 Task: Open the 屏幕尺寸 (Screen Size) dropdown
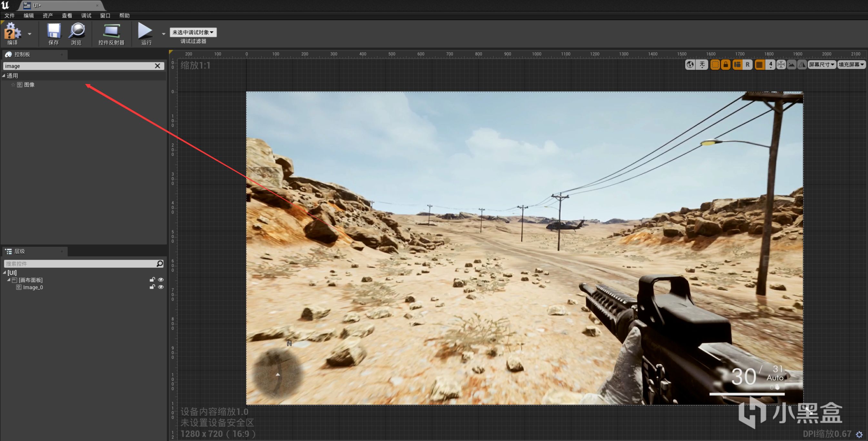click(x=822, y=64)
